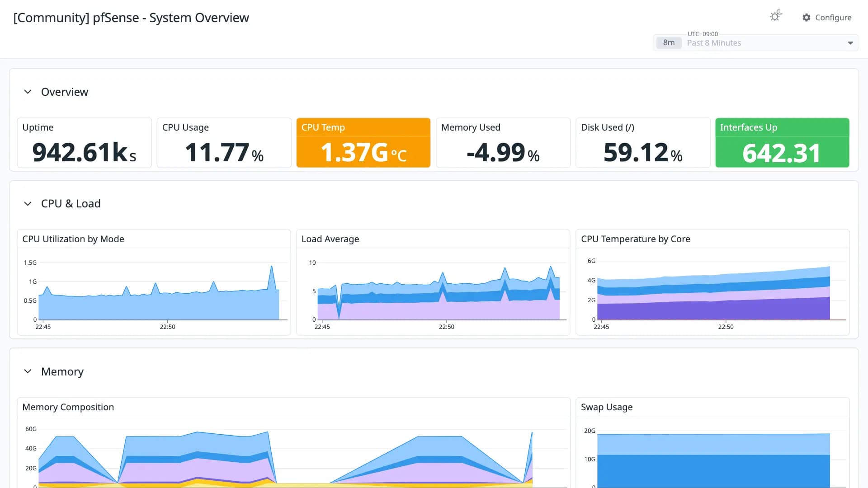Click the Memory Composition chart title

(68, 407)
